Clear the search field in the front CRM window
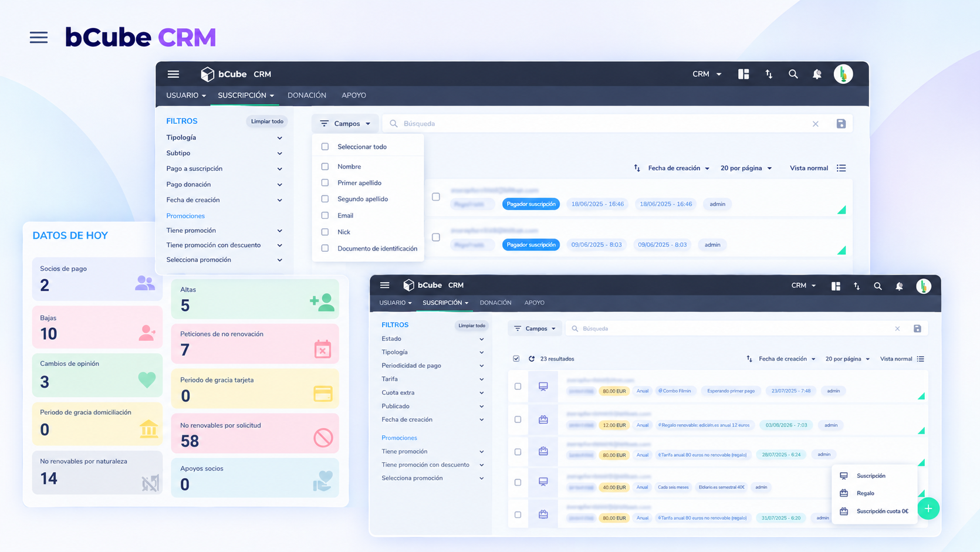Screen dimensions: 980x552 (x=897, y=329)
